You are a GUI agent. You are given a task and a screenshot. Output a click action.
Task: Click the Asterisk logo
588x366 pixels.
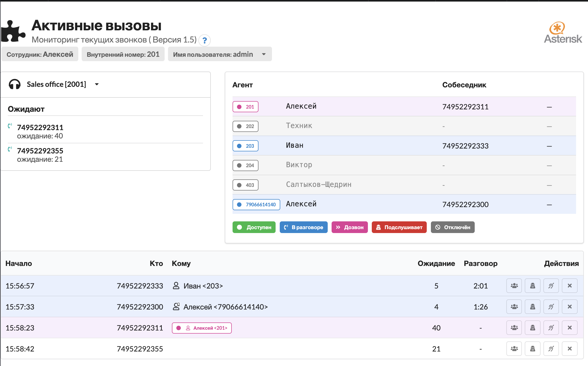(x=563, y=33)
